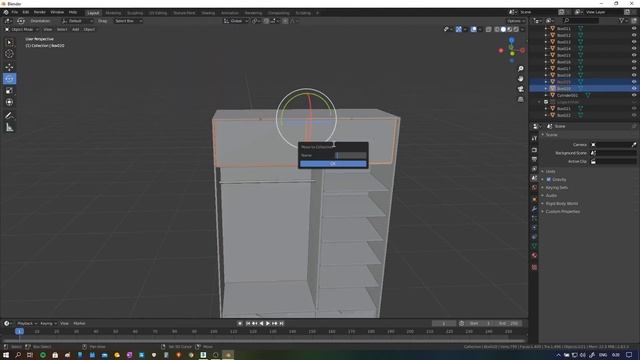This screenshot has height=360, width=640.
Task: Click the Name field in the dialog
Action: (x=351, y=156)
